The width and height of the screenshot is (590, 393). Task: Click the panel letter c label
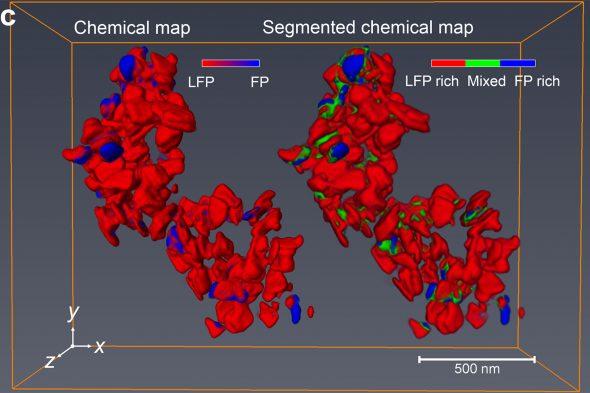point(8,18)
